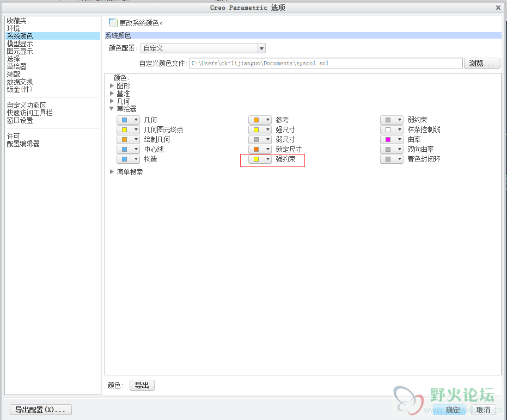
Task: Select 选择 in the left list
Action: (13, 59)
